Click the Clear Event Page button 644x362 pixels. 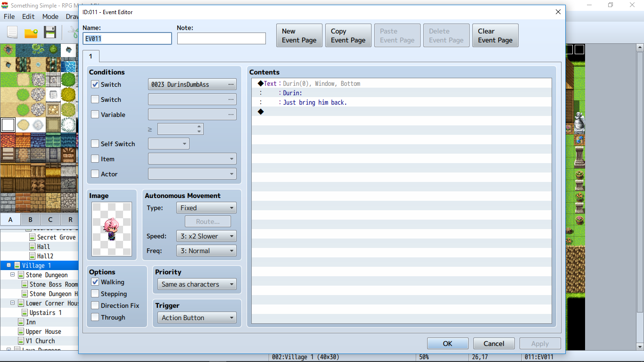[x=495, y=35]
